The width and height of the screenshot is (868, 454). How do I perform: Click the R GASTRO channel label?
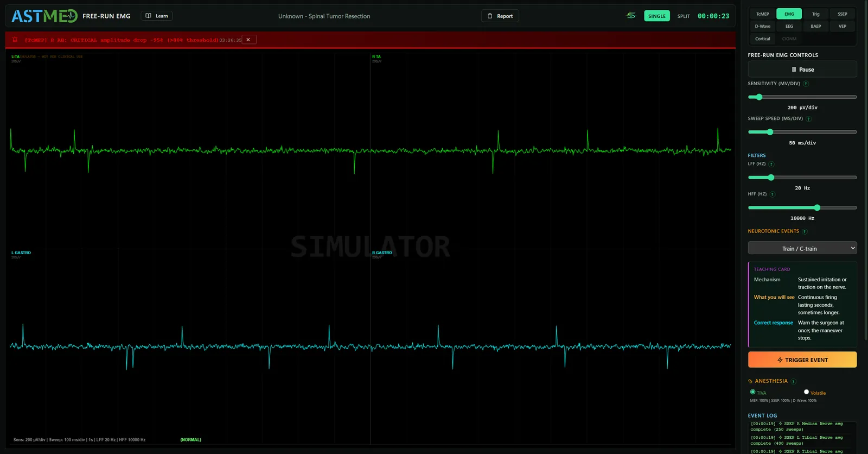pos(382,253)
